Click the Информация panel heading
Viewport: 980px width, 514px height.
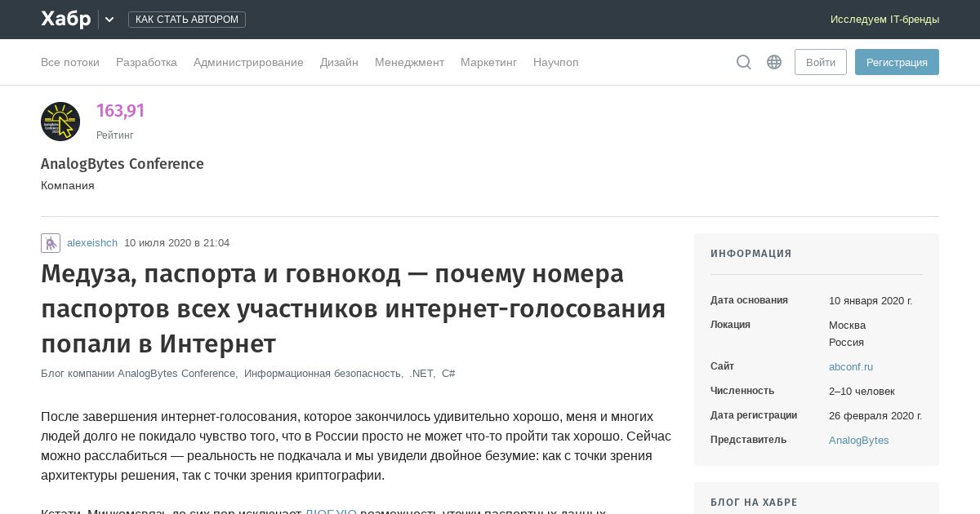[751, 254]
